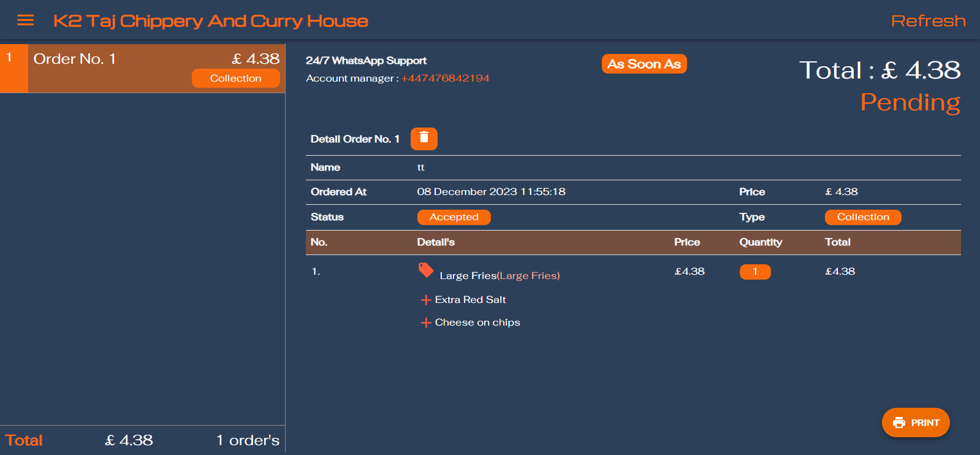Click the K2 Taj Chippery title

(x=210, y=21)
